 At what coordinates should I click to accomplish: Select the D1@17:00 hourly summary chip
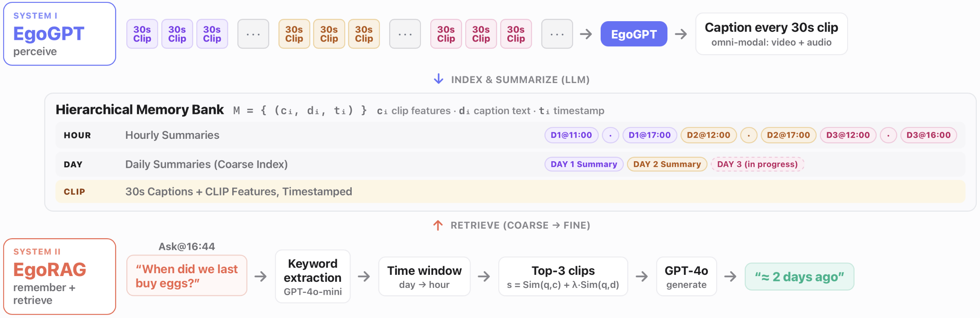pyautogui.click(x=650, y=135)
